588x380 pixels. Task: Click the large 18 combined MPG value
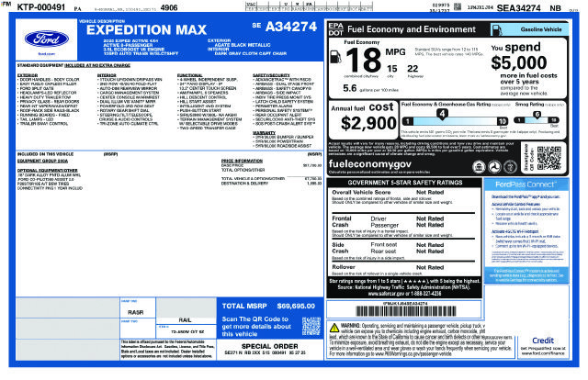point(363,61)
